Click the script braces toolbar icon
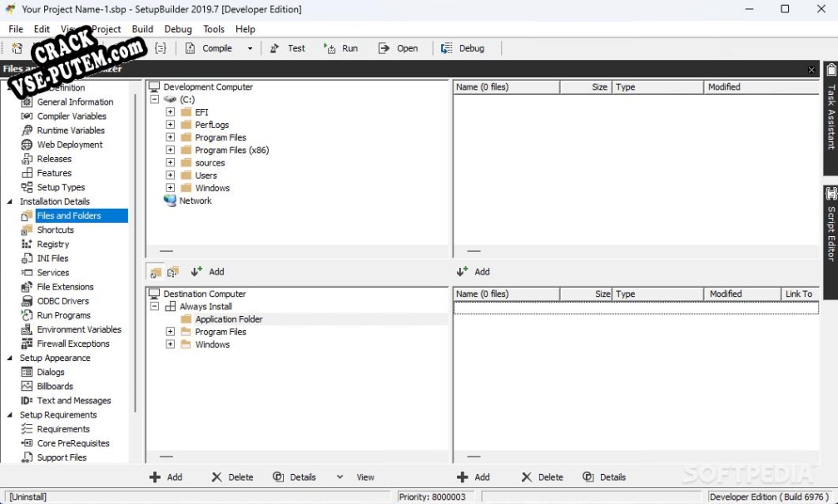Viewport: 838px width, 504px height. [x=161, y=48]
